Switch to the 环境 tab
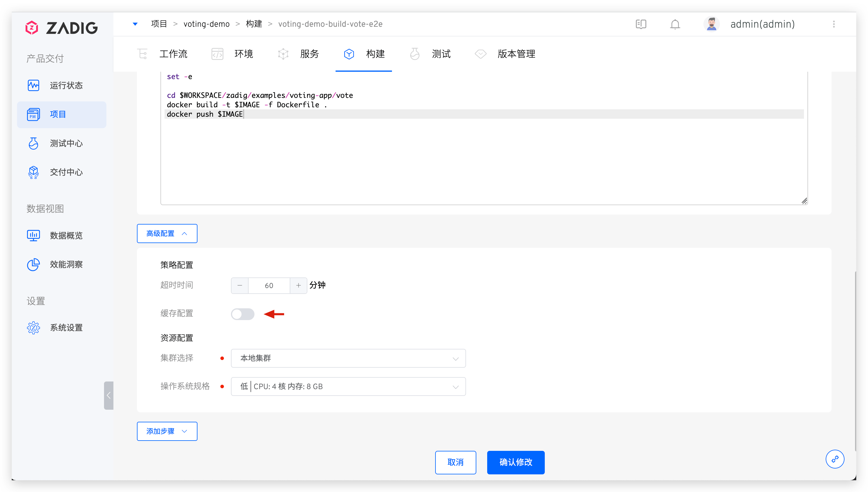 (x=243, y=54)
